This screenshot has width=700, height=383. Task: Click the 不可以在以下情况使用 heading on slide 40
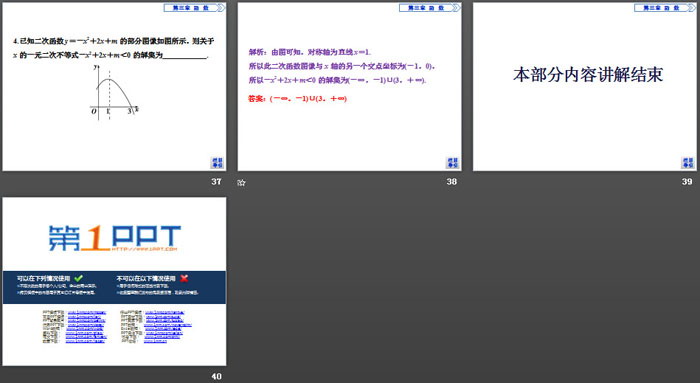coord(146,278)
